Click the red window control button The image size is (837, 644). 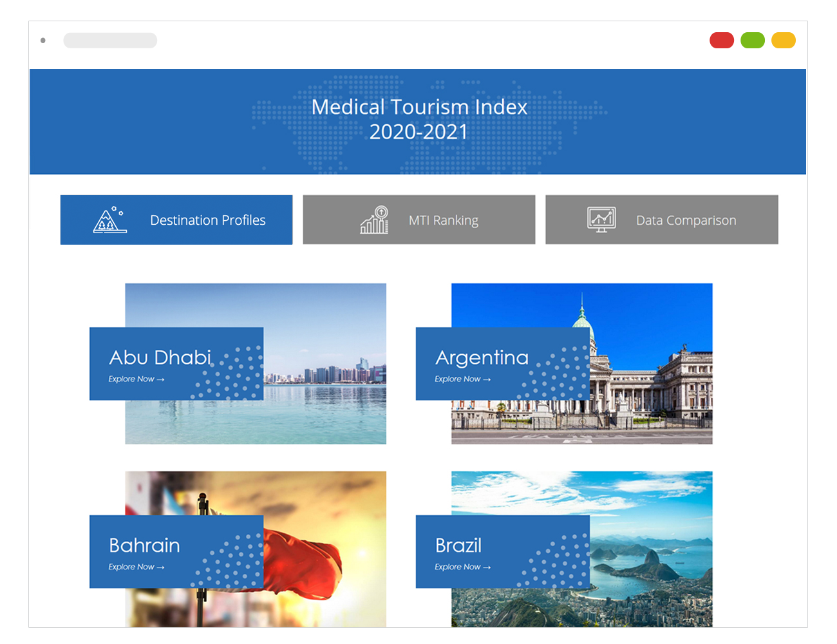[722, 41]
